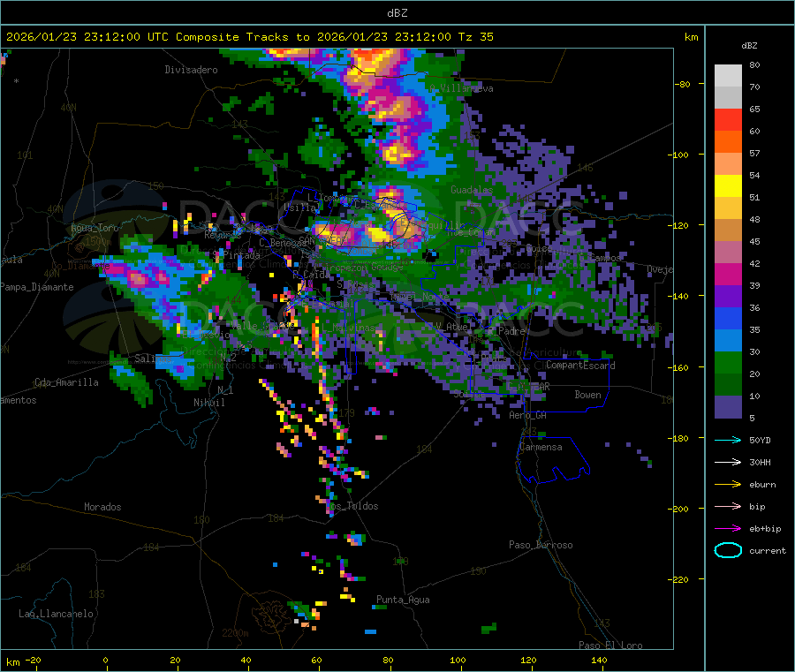Click the Guadales map label
The width and height of the screenshot is (795, 672).
472,190
